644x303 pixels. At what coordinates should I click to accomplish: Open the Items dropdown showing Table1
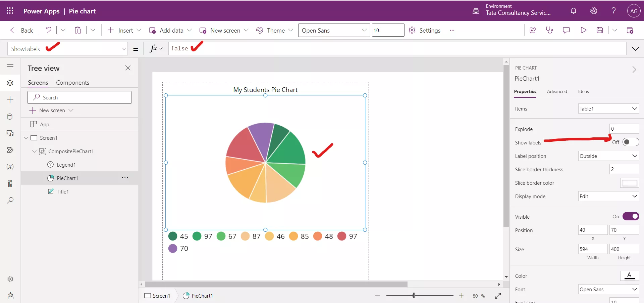click(608, 109)
